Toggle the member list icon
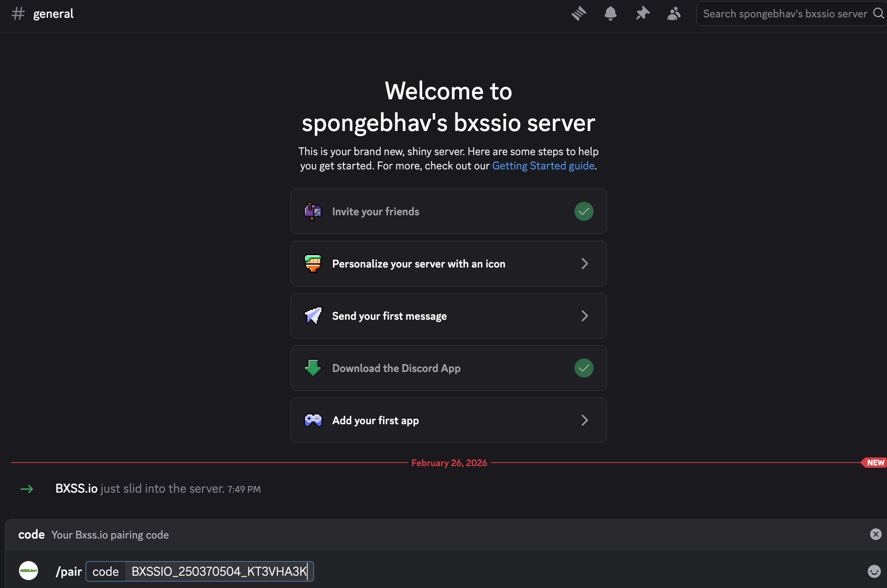 click(x=674, y=13)
